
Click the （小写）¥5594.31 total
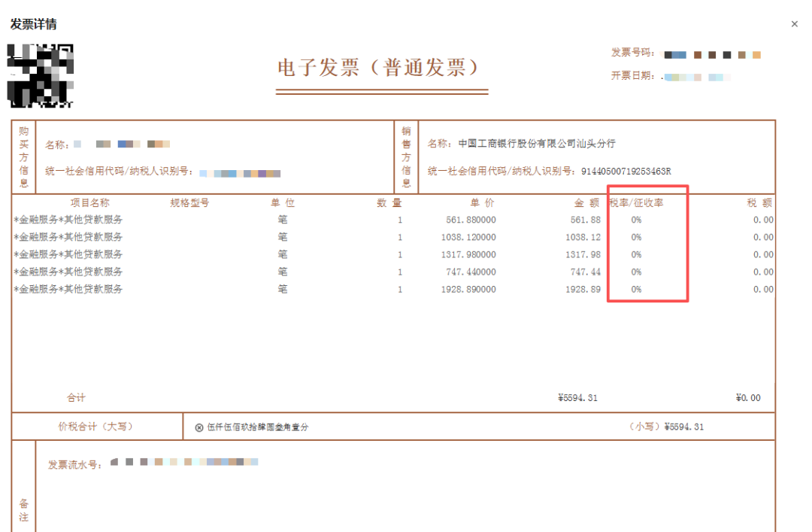click(666, 427)
